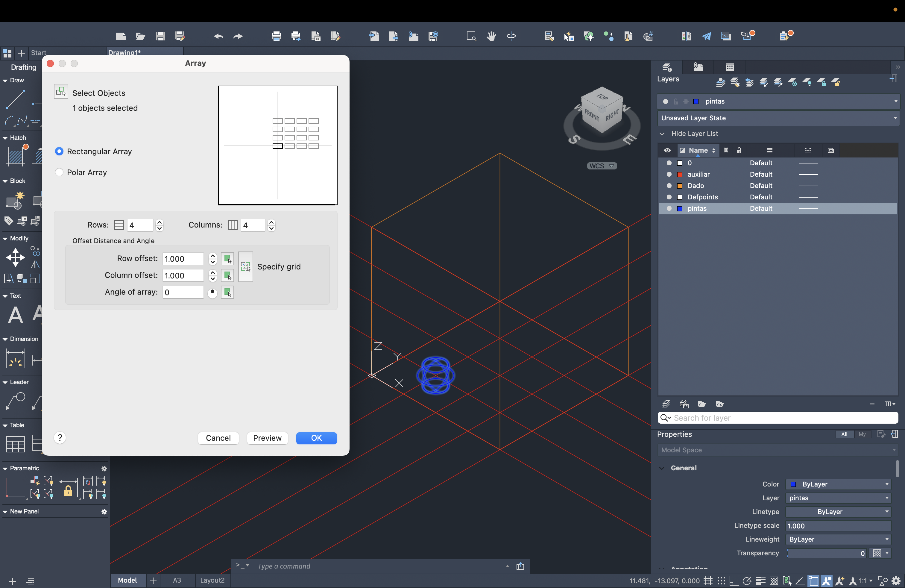
Task: Click the Dado layer orange color swatch
Action: pos(680,186)
